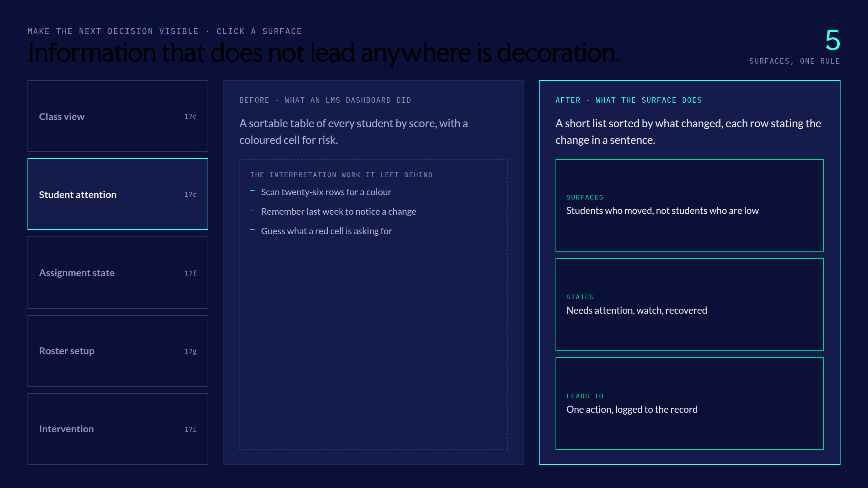
Task: Click the After what the surface does header
Action: pos(629,100)
